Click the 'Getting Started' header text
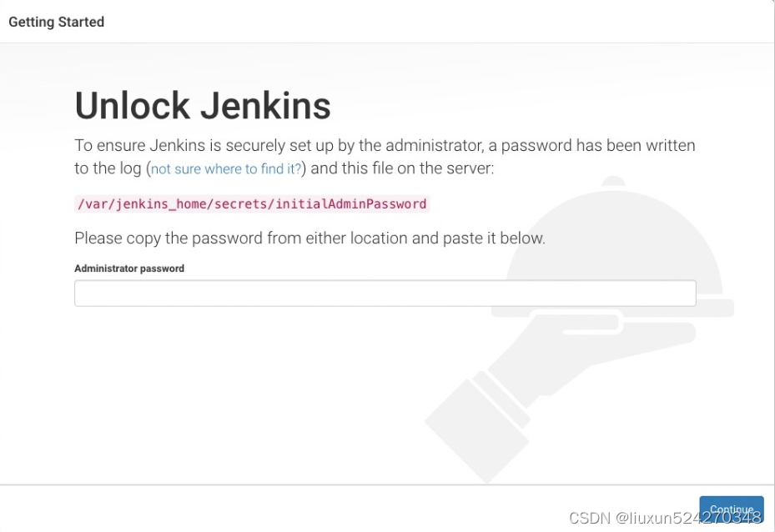This screenshot has height=532, width=775. click(x=56, y=22)
